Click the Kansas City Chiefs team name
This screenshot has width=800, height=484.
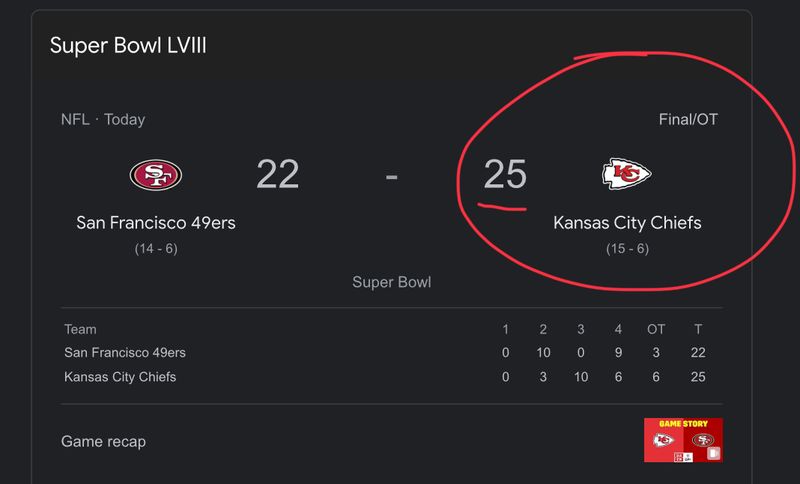627,222
